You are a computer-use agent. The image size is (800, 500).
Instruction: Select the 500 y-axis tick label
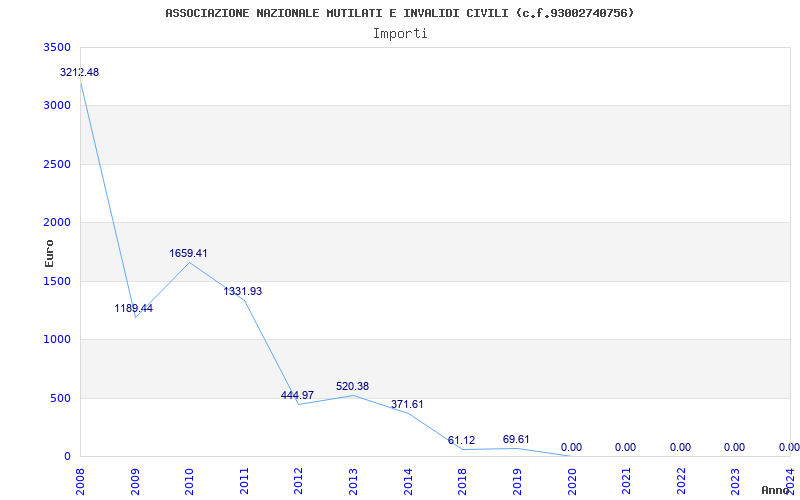(x=61, y=398)
